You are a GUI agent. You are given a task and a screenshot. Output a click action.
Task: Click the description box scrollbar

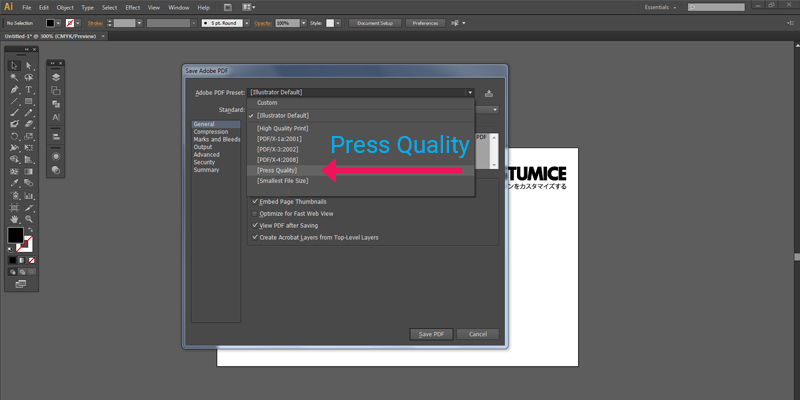tap(494, 151)
